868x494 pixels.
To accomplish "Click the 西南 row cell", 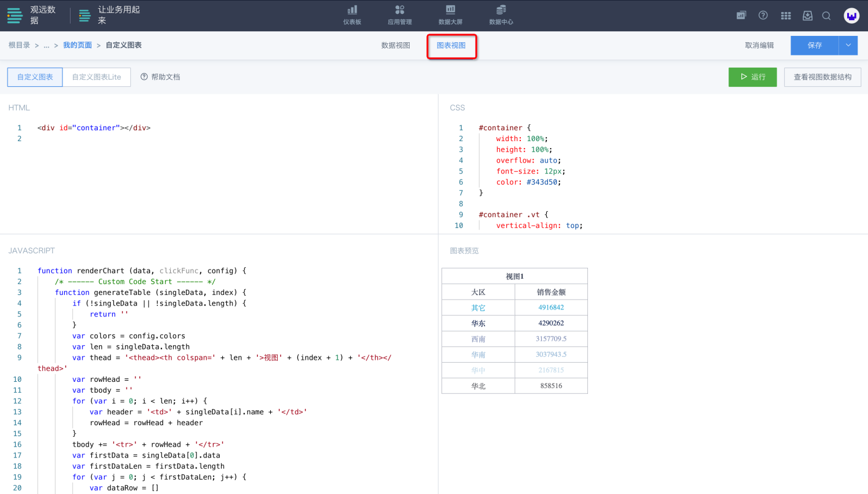I will (479, 339).
